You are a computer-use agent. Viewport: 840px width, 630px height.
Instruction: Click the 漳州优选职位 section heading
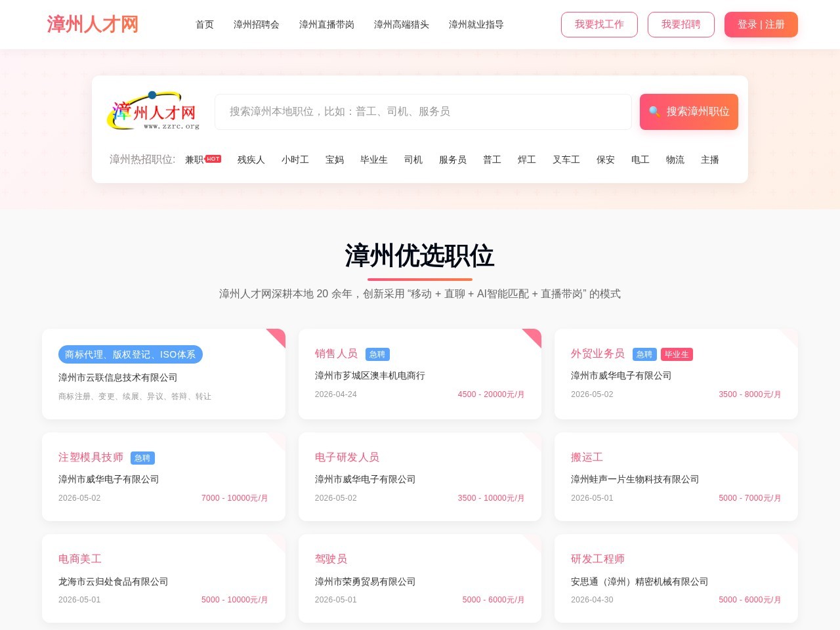pos(420,256)
